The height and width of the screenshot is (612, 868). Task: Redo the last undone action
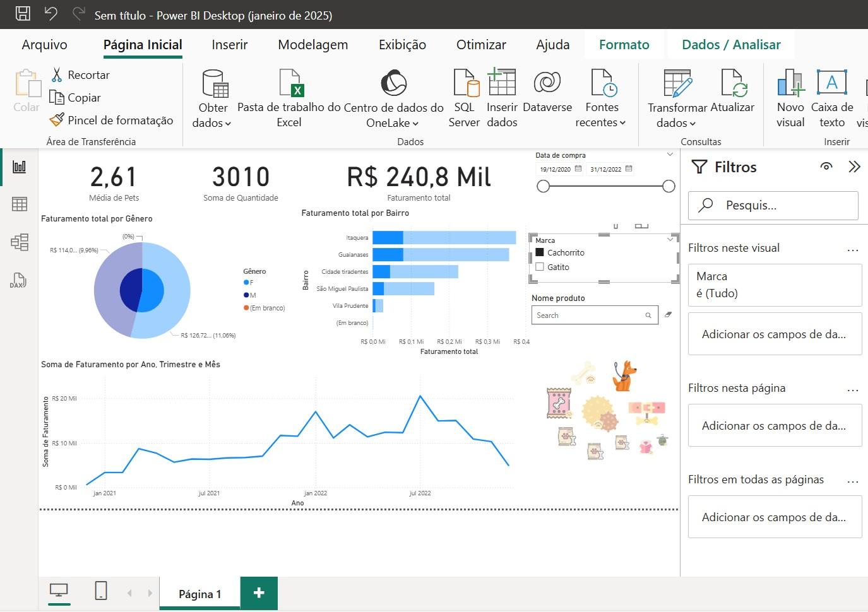point(79,14)
